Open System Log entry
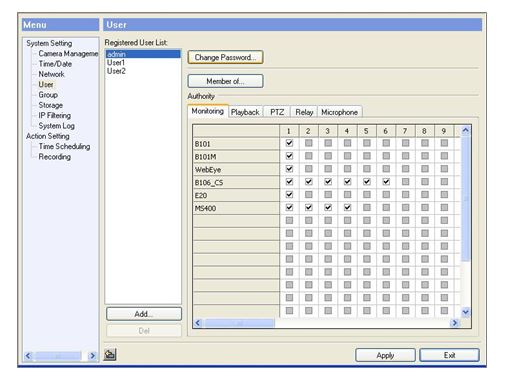Screen dimensions: 513x381 [56, 126]
